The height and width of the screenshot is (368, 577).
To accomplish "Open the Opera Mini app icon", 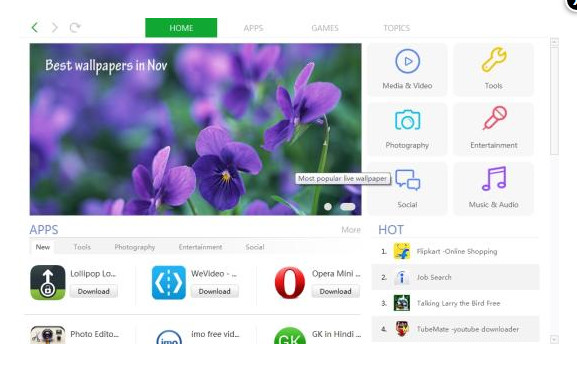I will pyautogui.click(x=290, y=282).
